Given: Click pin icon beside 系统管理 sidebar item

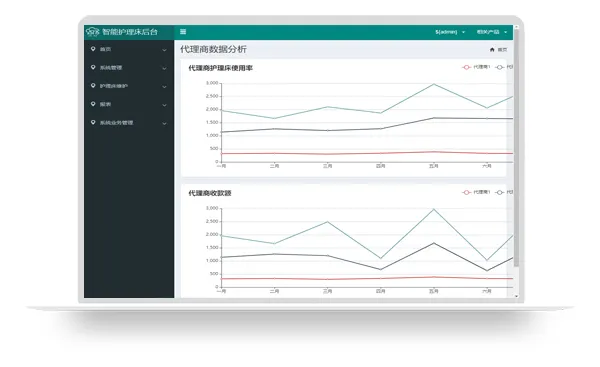Looking at the screenshot, I should point(93,67).
